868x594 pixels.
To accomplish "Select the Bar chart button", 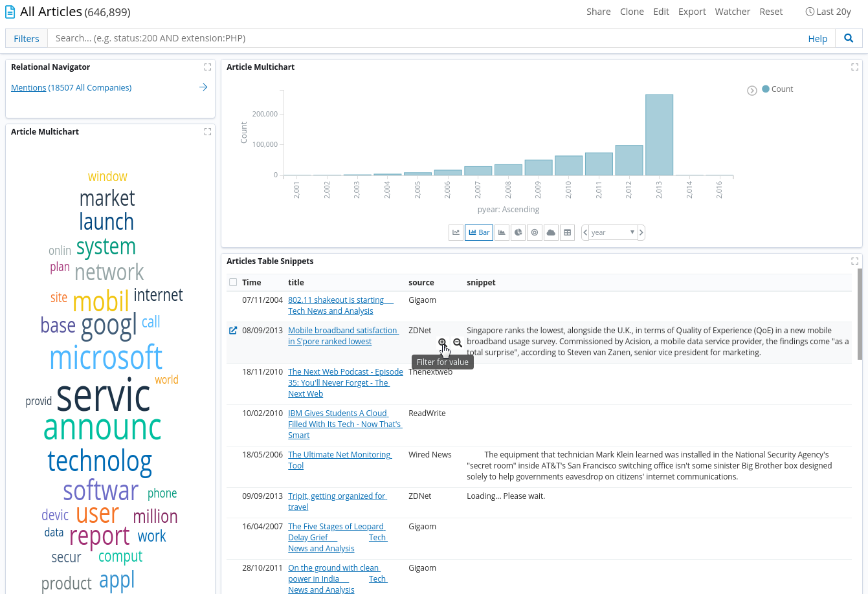I will point(479,232).
